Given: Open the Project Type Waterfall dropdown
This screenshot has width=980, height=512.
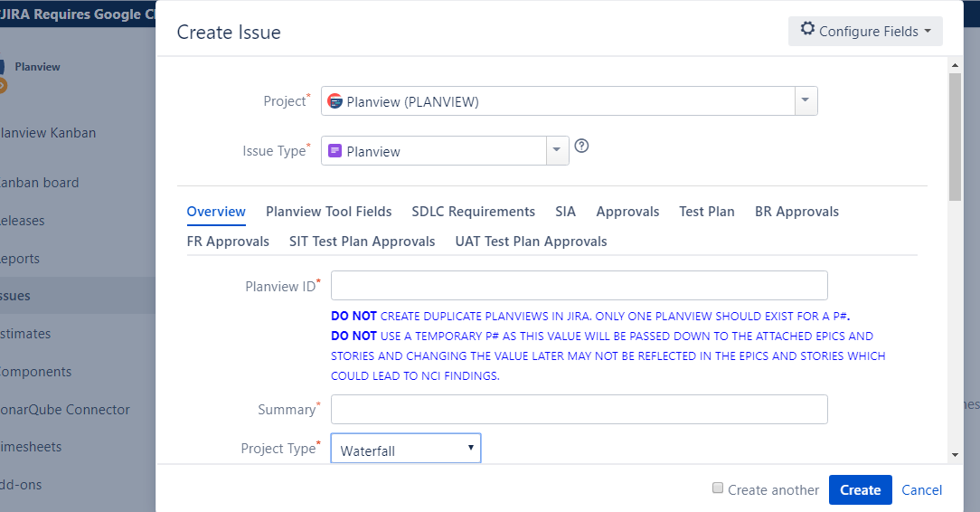Looking at the screenshot, I should (406, 449).
